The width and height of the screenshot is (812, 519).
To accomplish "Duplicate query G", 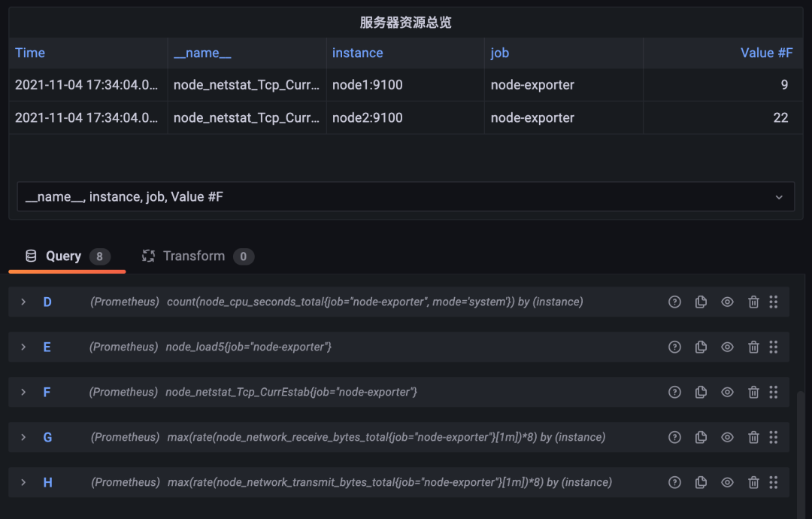I will pyautogui.click(x=701, y=437).
